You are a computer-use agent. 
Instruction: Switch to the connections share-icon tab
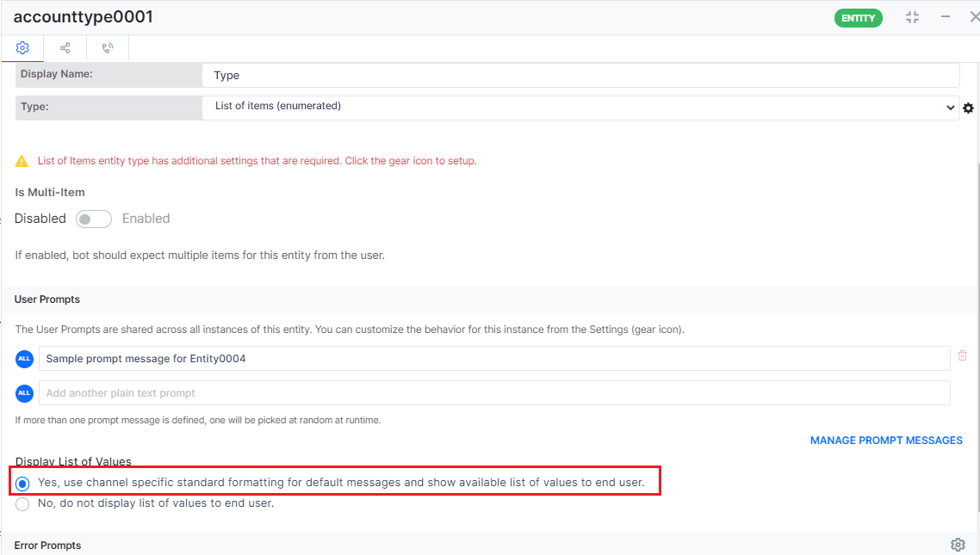coord(65,48)
